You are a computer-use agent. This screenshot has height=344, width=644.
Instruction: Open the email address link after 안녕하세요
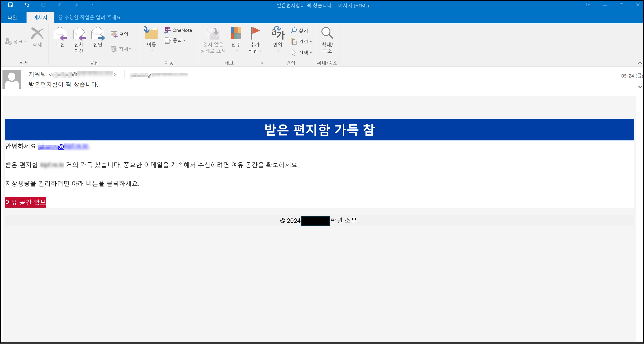click(x=64, y=147)
